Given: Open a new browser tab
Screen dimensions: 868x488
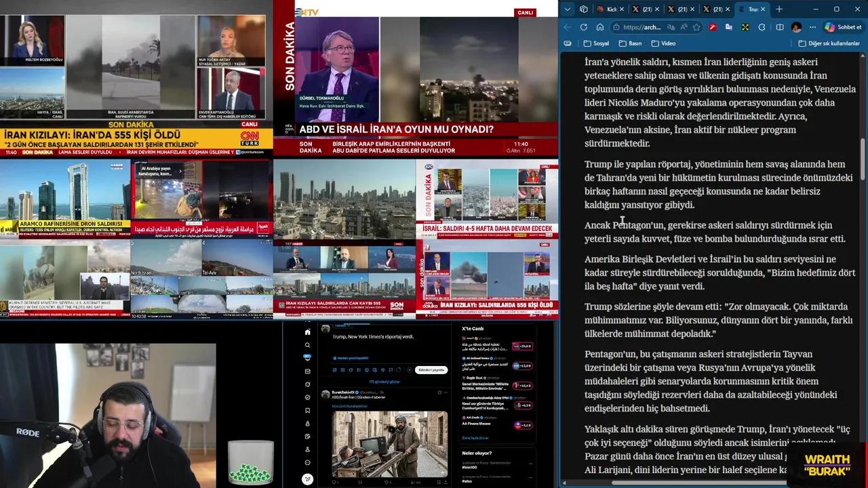Looking at the screenshot, I should 779,9.
